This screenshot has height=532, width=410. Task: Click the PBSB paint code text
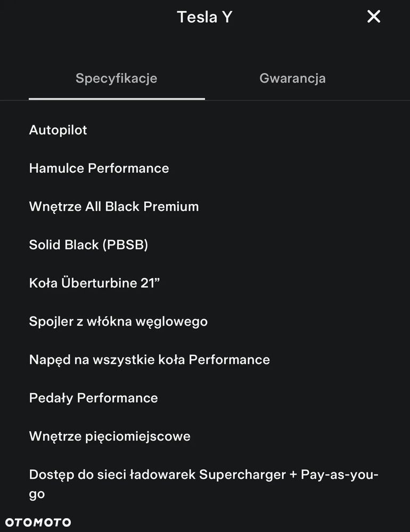126,245
